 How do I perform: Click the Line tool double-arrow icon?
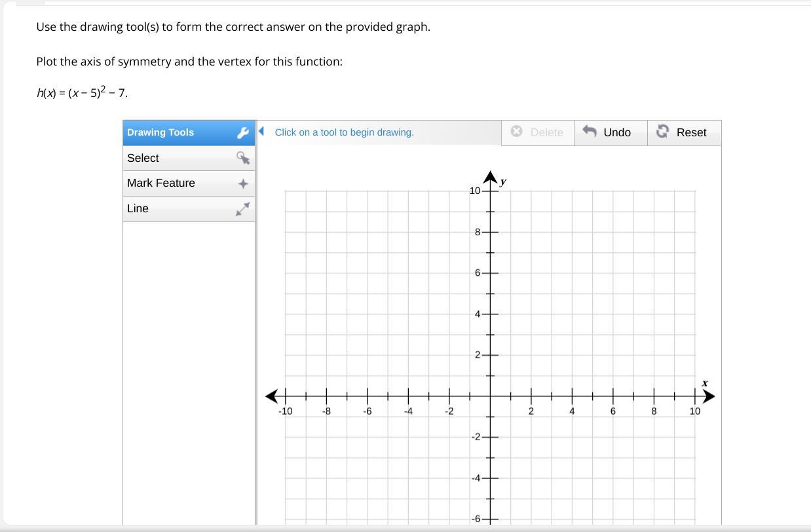point(243,209)
